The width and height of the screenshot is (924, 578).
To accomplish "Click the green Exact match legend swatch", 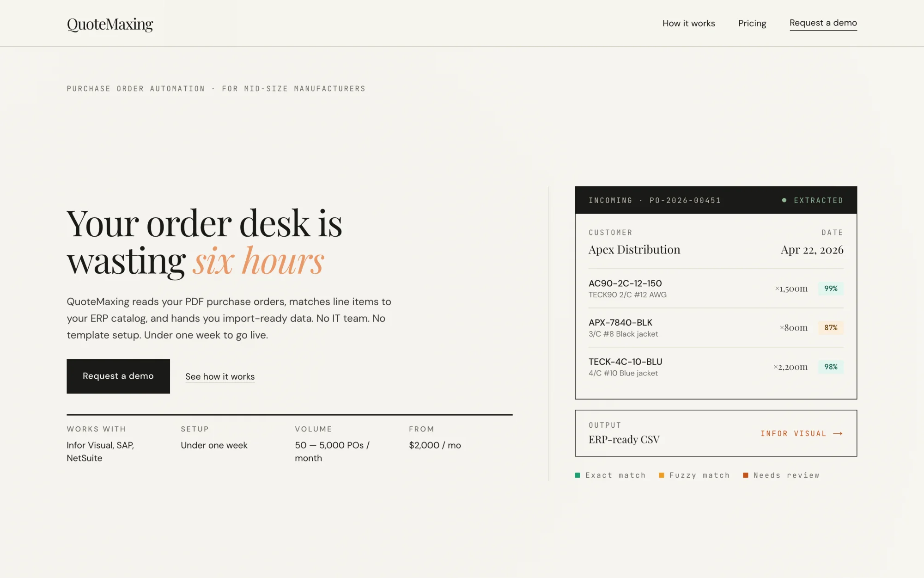I will (x=577, y=475).
